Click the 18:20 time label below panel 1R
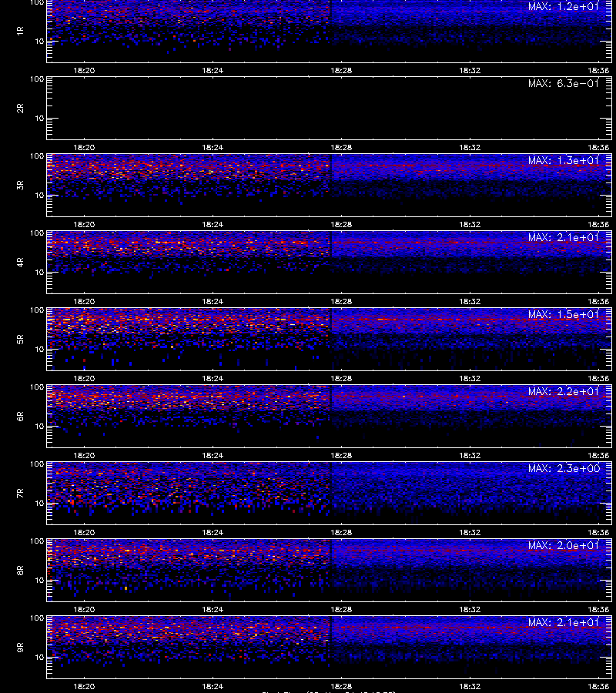The width and height of the screenshot is (616, 693). [84, 70]
